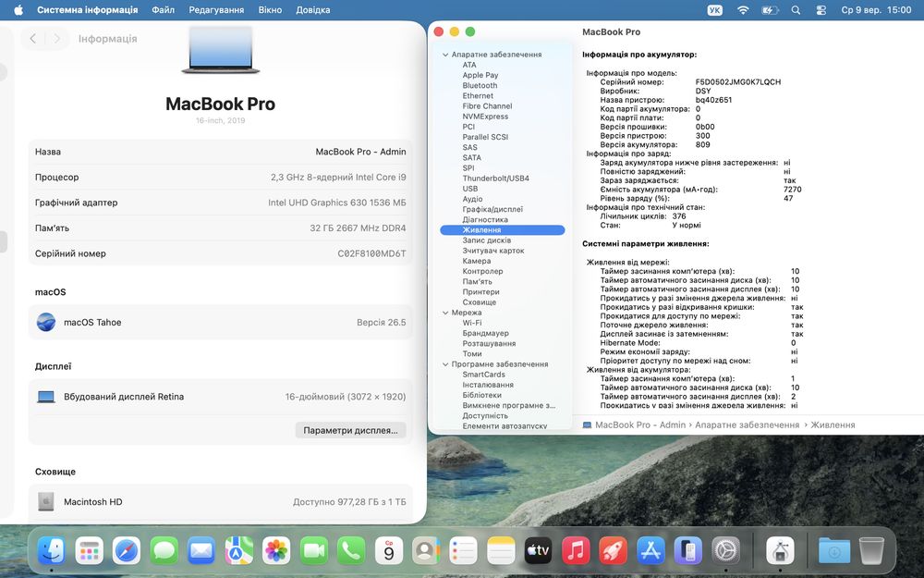Select the highlighted Живлення item
The width and height of the screenshot is (924, 578).
(x=503, y=230)
